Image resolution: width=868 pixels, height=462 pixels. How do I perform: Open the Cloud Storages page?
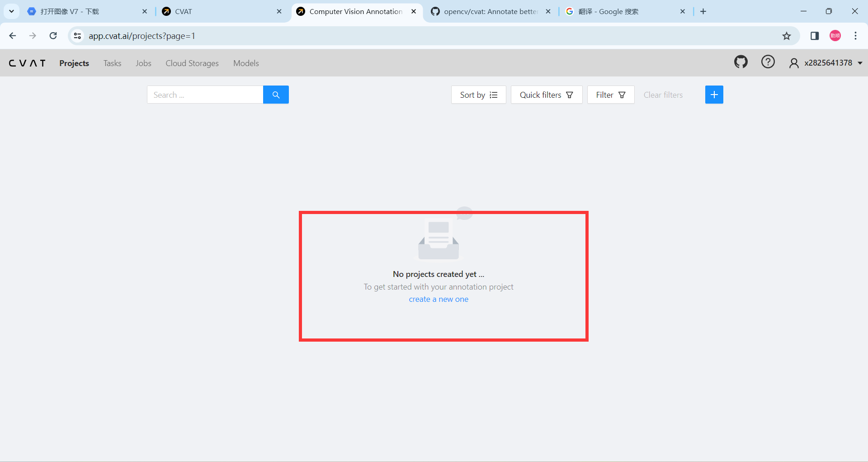point(192,63)
